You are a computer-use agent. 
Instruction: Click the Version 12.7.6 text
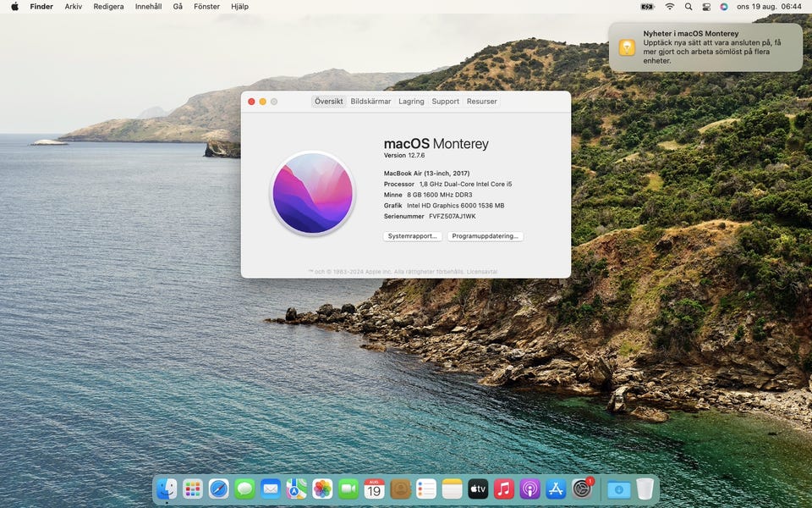pos(404,156)
